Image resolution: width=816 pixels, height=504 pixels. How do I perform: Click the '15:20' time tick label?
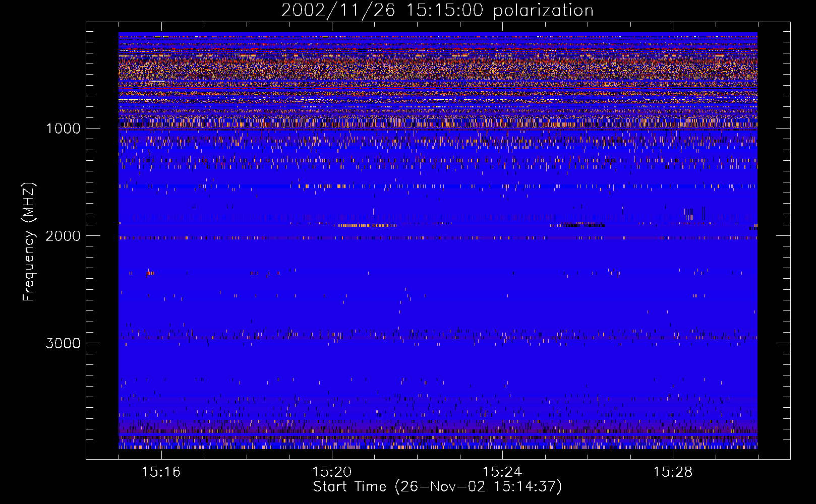click(x=332, y=472)
